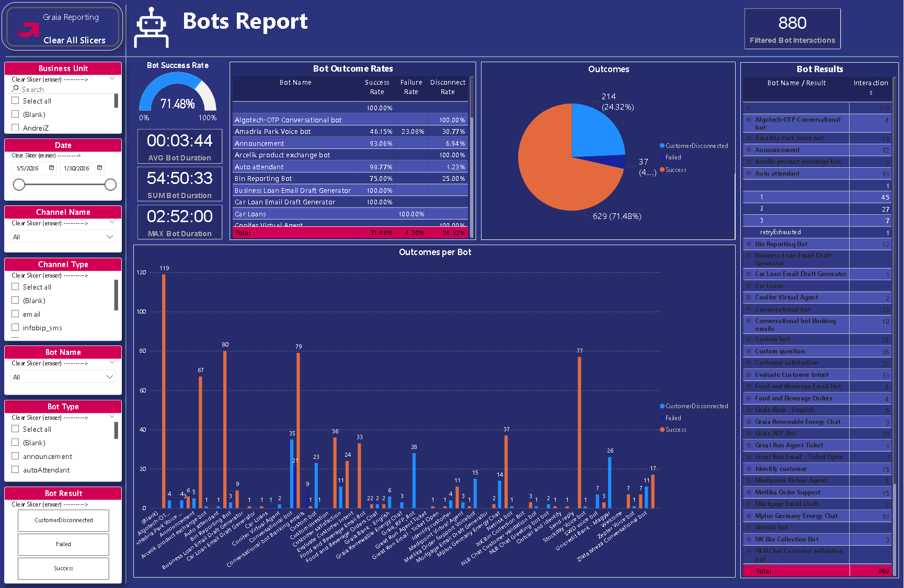Click the Success legend dot in the Outcomes pie chart
904x588 pixels.
[x=662, y=170]
